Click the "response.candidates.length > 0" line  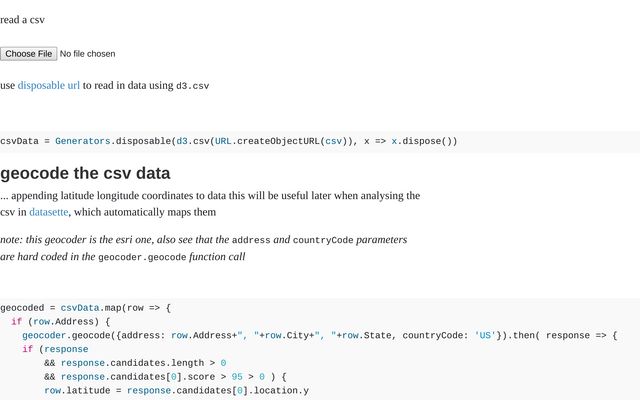pyautogui.click(x=135, y=363)
